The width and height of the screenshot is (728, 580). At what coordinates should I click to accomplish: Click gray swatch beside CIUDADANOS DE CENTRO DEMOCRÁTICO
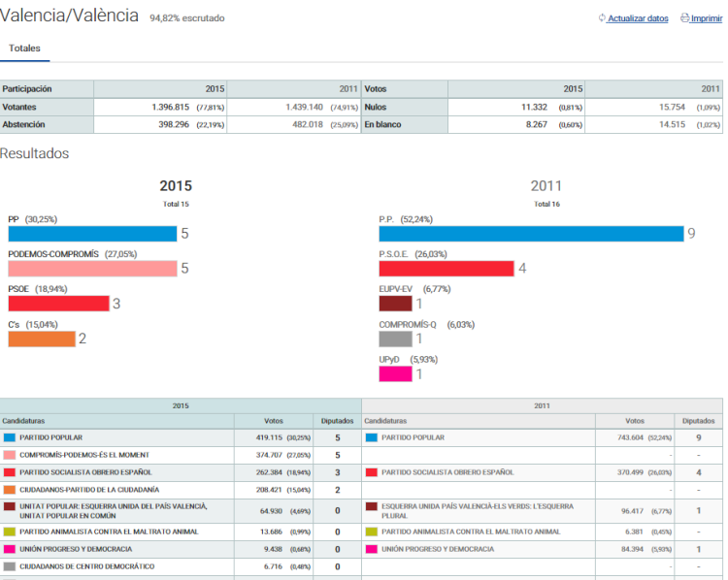10,566
